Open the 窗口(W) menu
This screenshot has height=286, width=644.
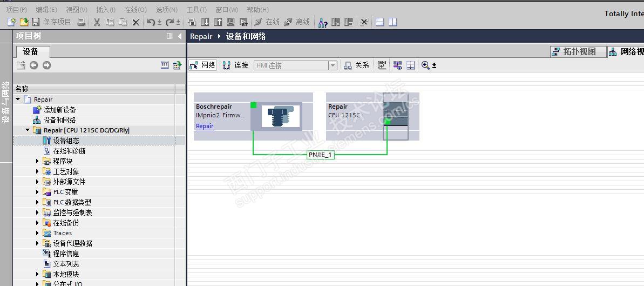pyautogui.click(x=227, y=10)
